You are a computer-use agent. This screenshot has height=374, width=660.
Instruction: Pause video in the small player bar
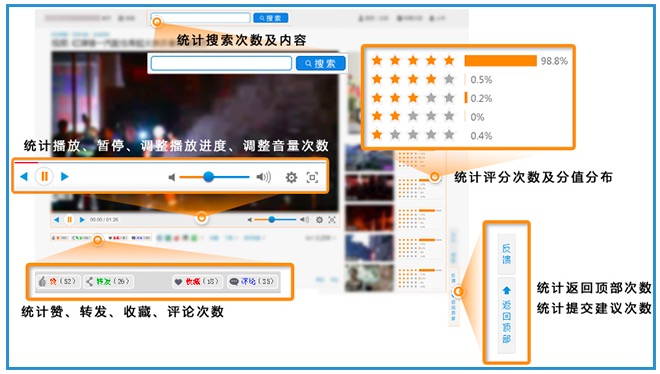(x=69, y=220)
